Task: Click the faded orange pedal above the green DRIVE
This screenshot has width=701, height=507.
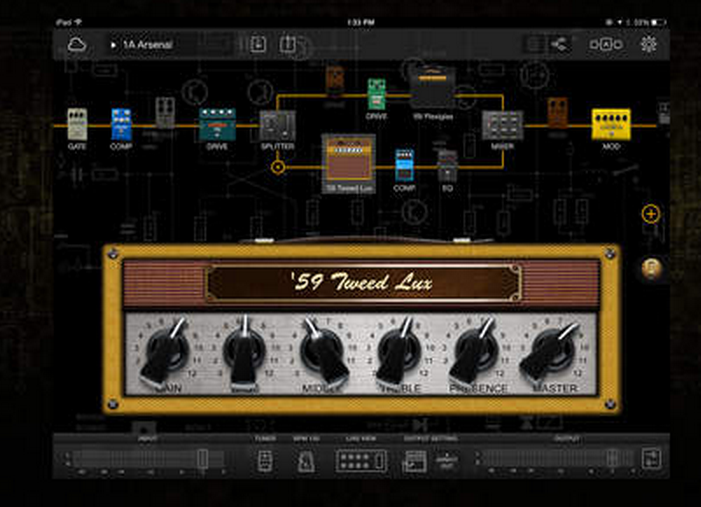Action: (x=334, y=80)
